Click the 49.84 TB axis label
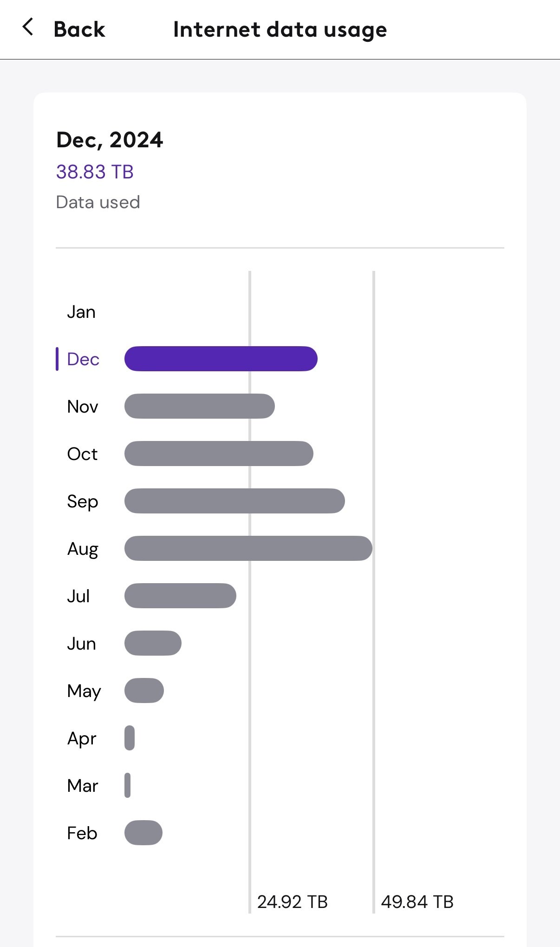This screenshot has height=947, width=560. click(417, 902)
